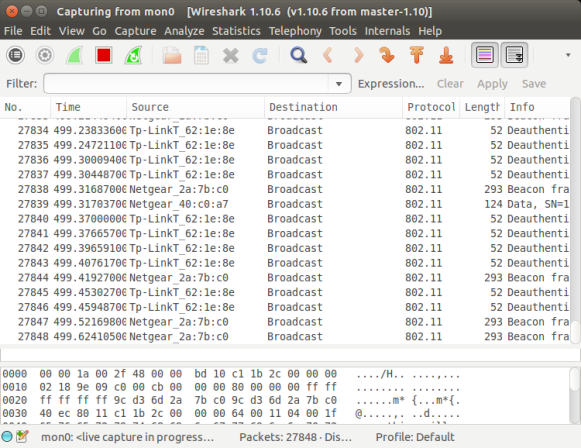Expand toolbar overflow arrow
Viewport: 581px width, 448px height.
568,55
